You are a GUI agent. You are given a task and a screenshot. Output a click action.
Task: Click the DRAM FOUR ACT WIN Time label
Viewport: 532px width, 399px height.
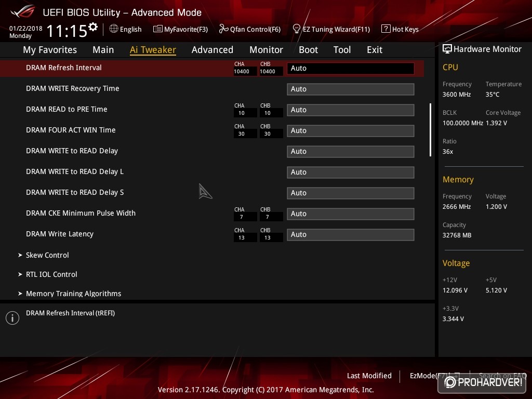[71, 130]
